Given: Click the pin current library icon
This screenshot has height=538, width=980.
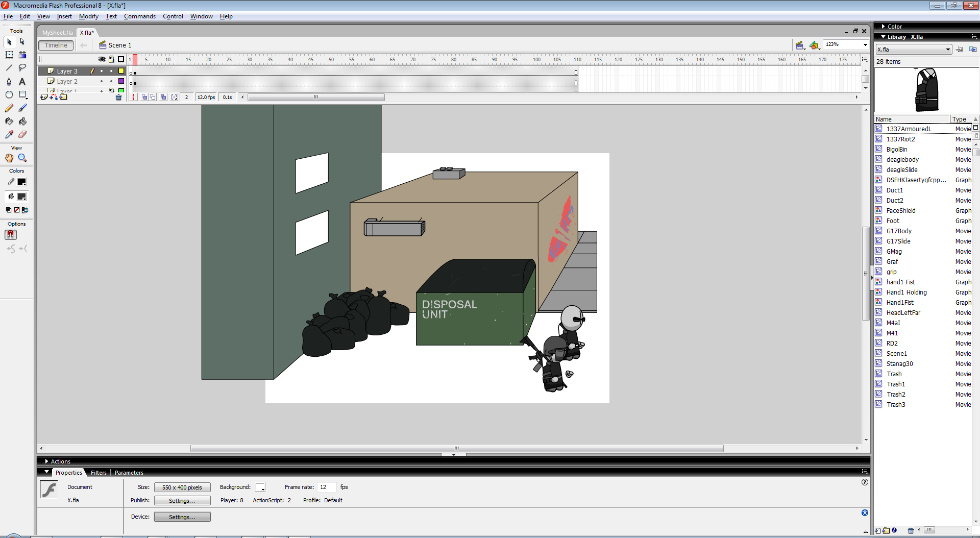Looking at the screenshot, I should click(960, 50).
